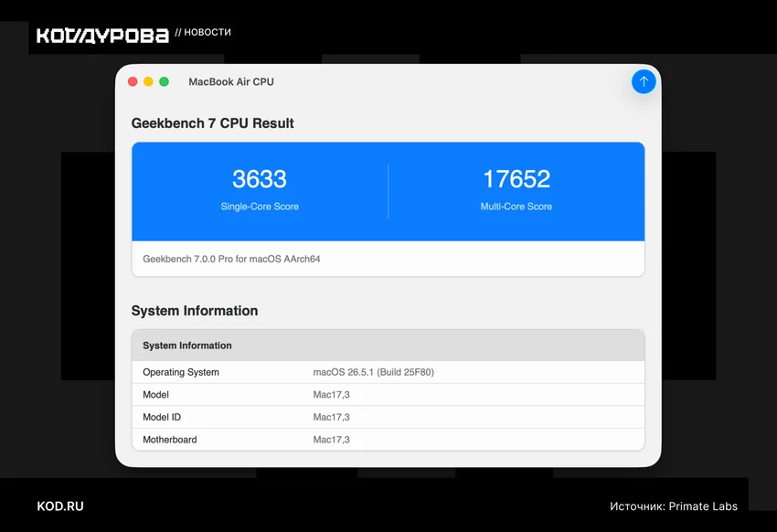This screenshot has width=777, height=532.
Task: Click the Mac17,3 value in Model row
Action: (x=332, y=395)
